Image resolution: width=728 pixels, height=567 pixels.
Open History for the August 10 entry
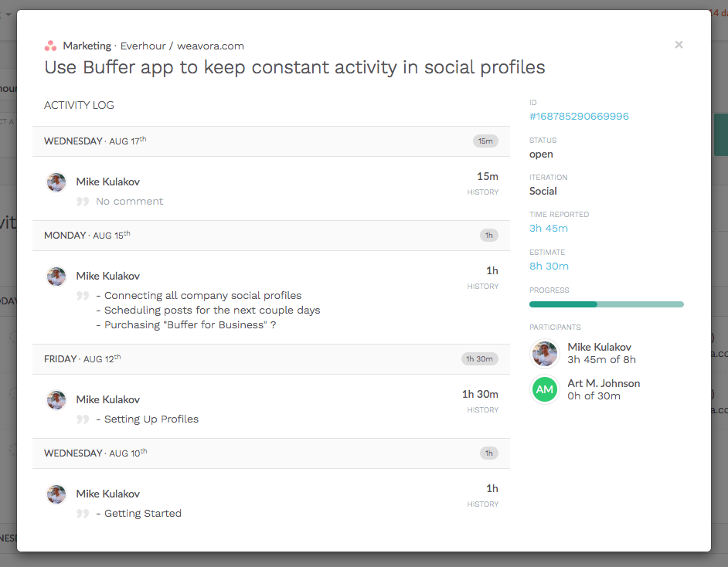click(x=482, y=504)
